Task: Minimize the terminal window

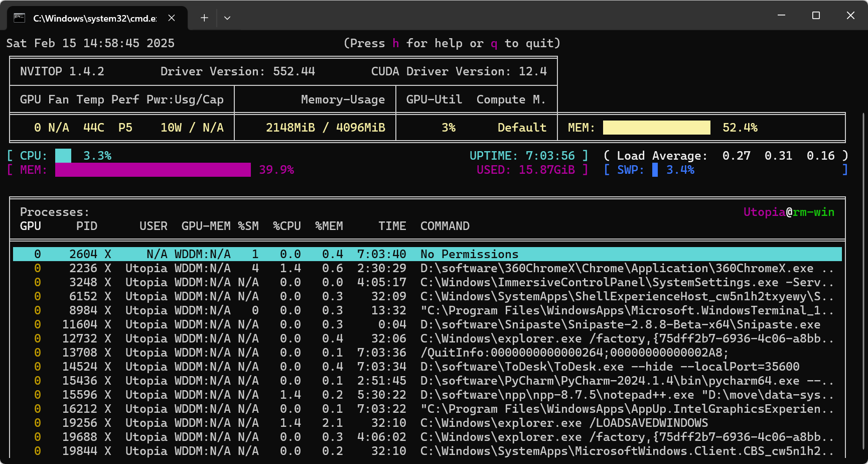Action: click(781, 16)
